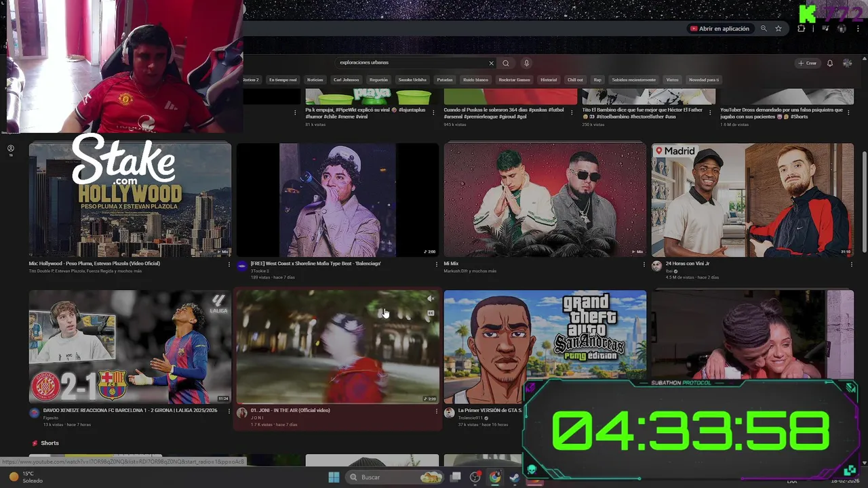This screenshot has width=868, height=488.
Task: Open JONI 'In The Air' video preview
Action: 338,347
